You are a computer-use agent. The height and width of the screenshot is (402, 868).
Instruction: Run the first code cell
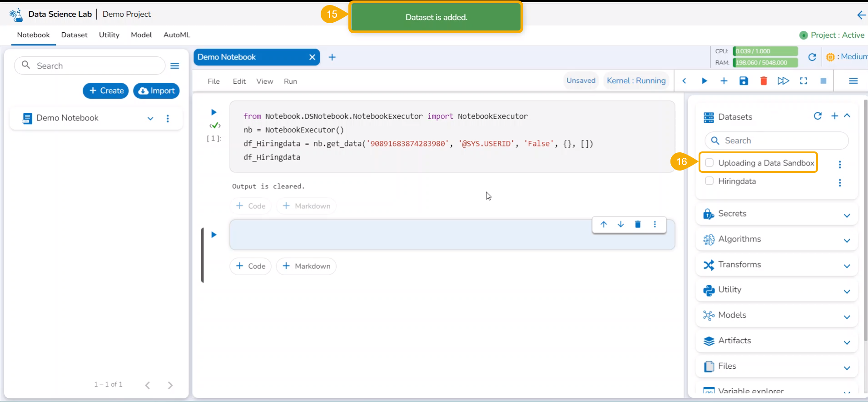pos(213,112)
